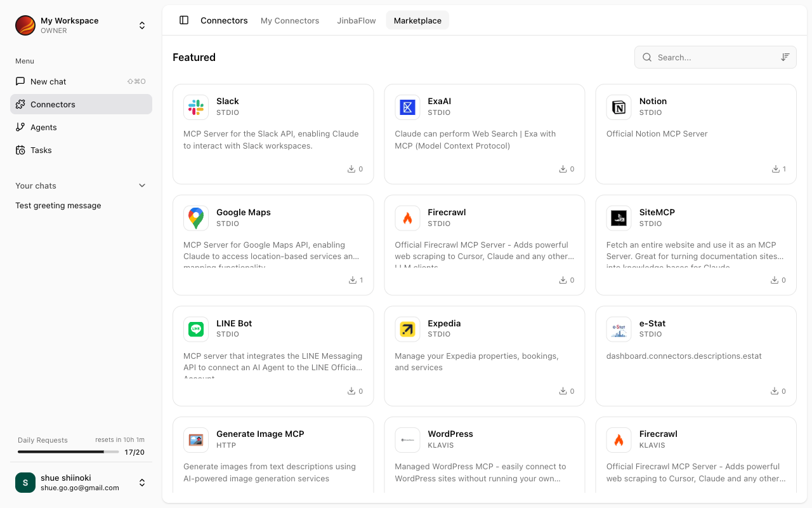The height and width of the screenshot is (508, 812).
Task: Open the Tasks section
Action: [x=41, y=150]
